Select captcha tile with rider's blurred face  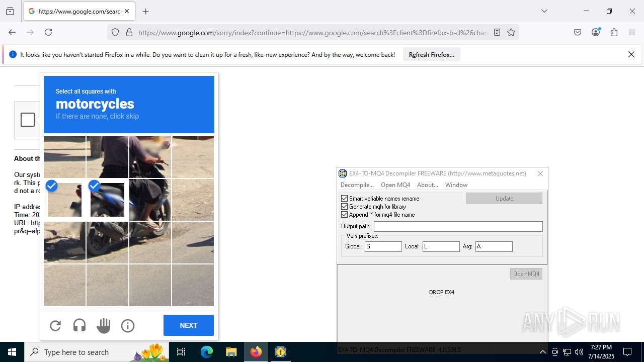(x=150, y=157)
